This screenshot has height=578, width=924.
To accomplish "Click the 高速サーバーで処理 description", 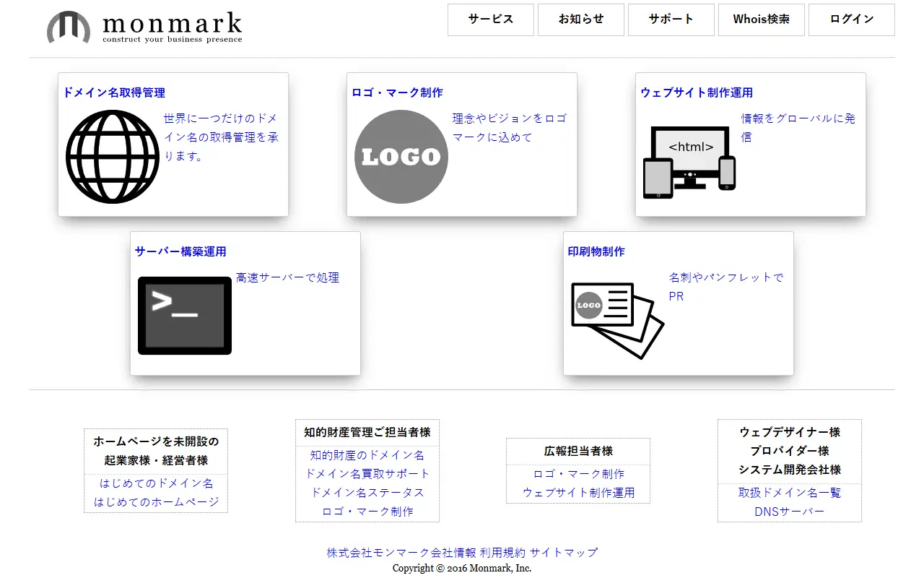I will point(287,277).
